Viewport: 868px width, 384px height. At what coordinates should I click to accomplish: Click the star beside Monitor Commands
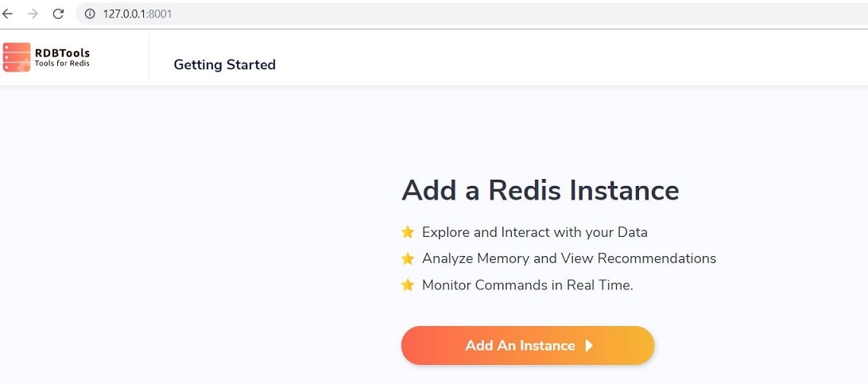(408, 285)
